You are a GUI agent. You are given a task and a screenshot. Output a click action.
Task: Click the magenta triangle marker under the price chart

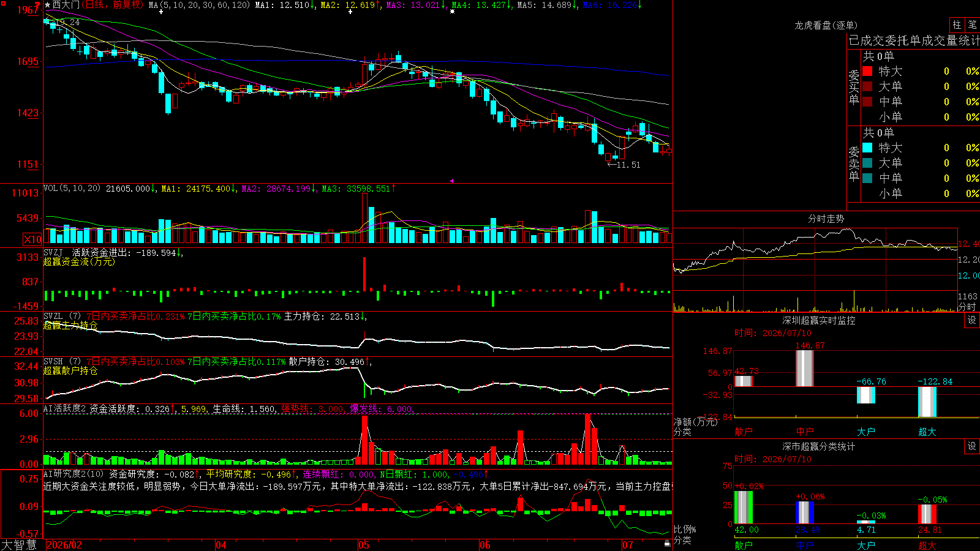click(x=451, y=181)
